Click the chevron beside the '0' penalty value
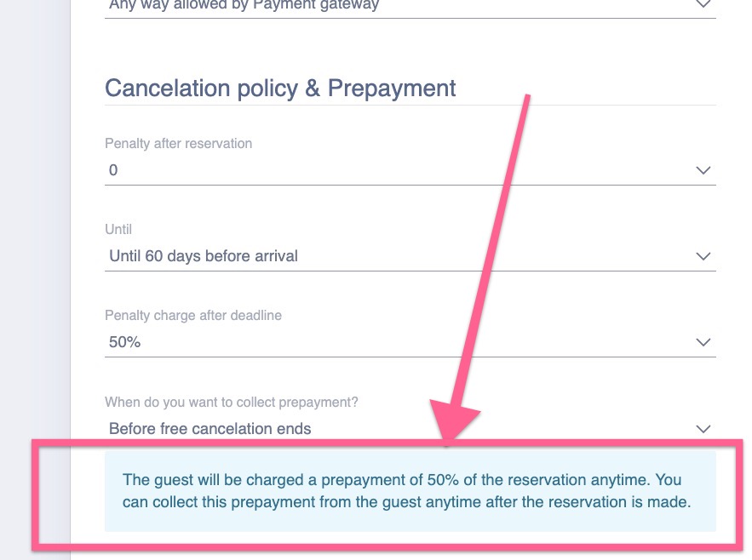The image size is (752, 560). (x=703, y=170)
